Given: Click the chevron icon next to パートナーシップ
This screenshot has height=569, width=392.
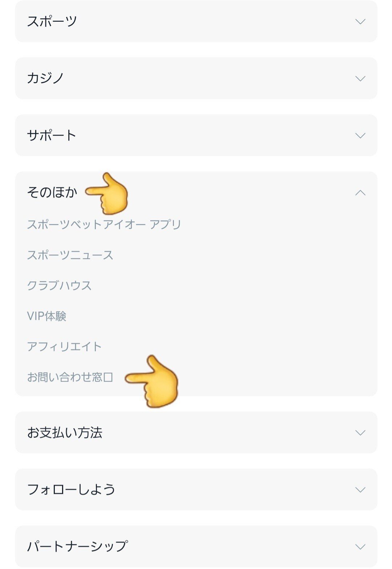Looking at the screenshot, I should click(360, 545).
